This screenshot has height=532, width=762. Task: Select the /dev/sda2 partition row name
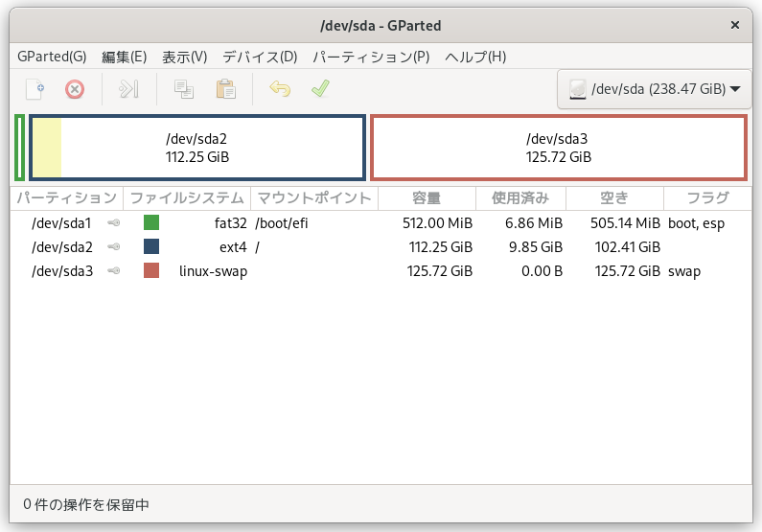click(x=62, y=246)
